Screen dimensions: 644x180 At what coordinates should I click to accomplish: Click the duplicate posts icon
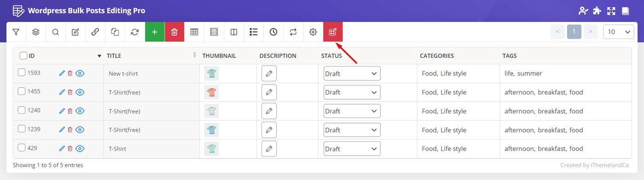pyautogui.click(x=115, y=32)
